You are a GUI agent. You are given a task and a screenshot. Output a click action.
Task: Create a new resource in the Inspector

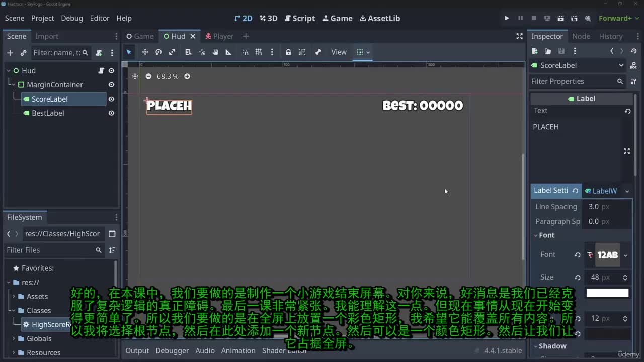pos(535,51)
